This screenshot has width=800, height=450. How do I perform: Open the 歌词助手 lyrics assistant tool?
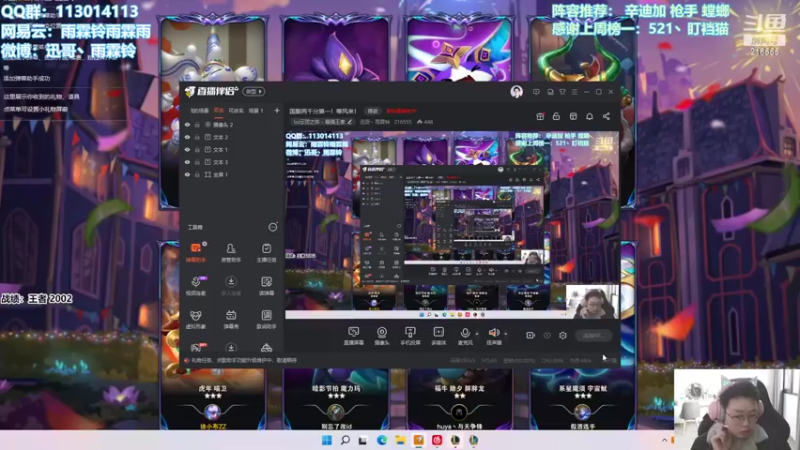click(x=266, y=319)
